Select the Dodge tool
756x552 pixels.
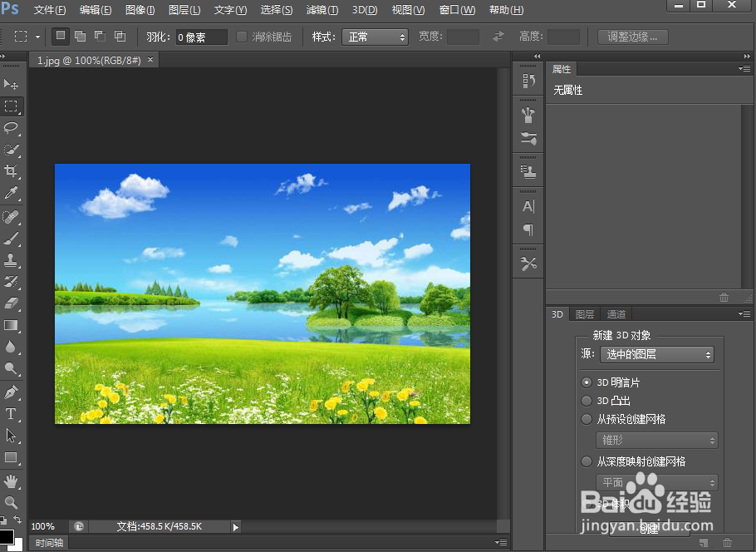coord(11,368)
